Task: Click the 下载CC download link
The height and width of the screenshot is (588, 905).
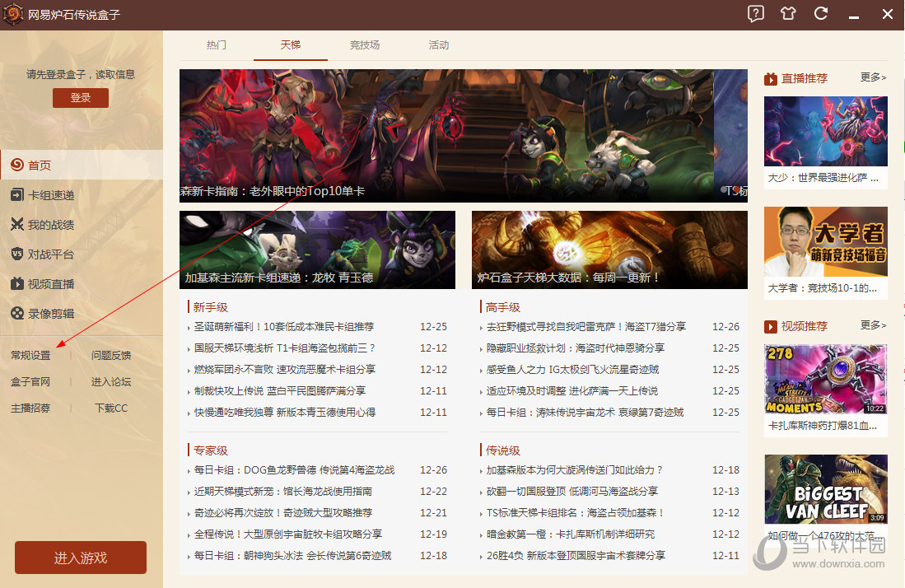Action: click(x=110, y=408)
